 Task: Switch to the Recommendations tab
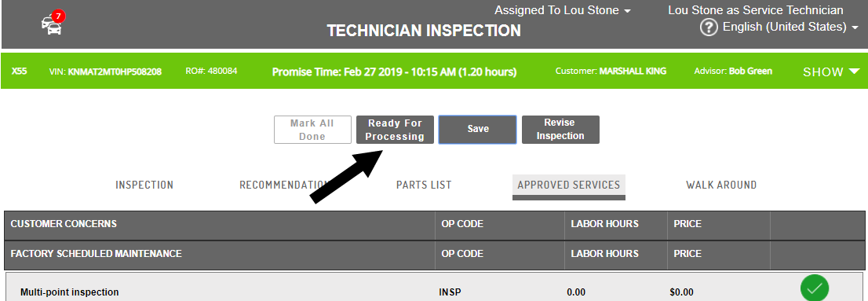(283, 185)
